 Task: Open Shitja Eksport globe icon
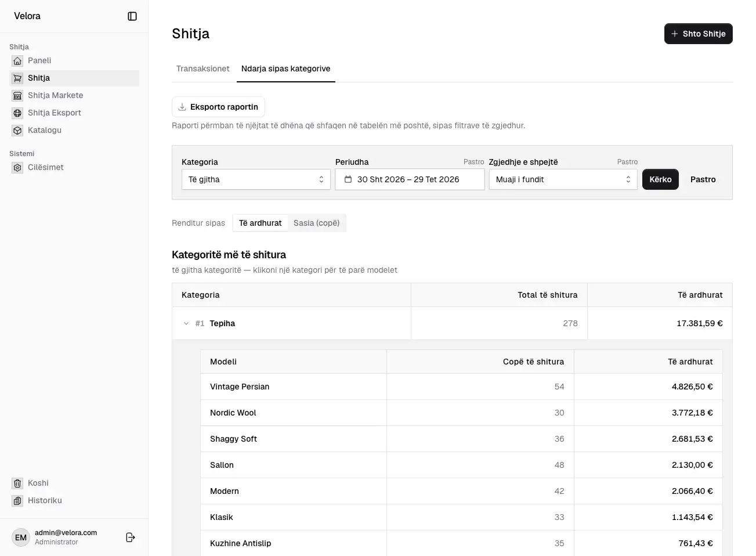click(17, 113)
